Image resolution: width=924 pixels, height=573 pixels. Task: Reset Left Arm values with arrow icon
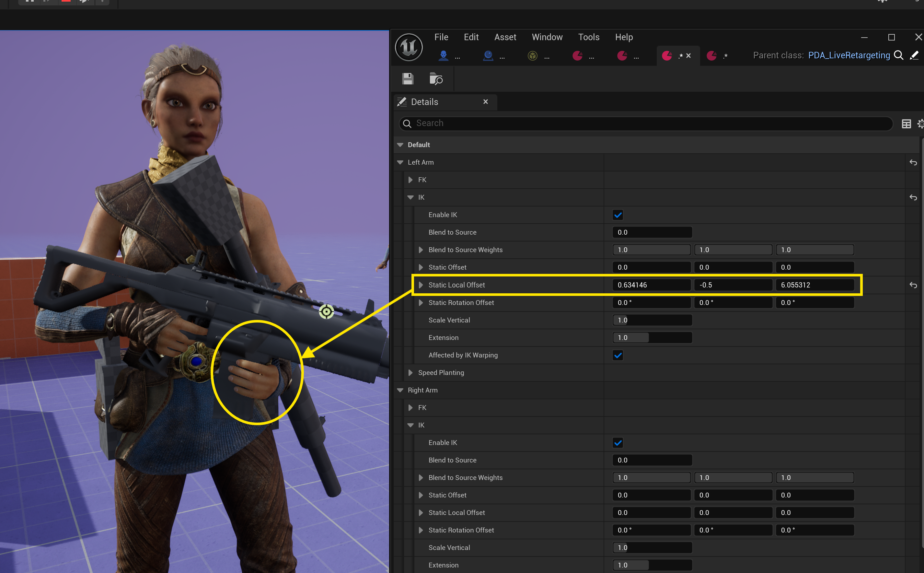click(913, 163)
